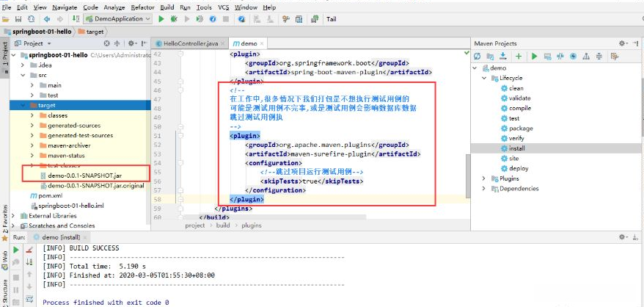
Task: Click the demo [install] run tab
Action: [x=60, y=237]
